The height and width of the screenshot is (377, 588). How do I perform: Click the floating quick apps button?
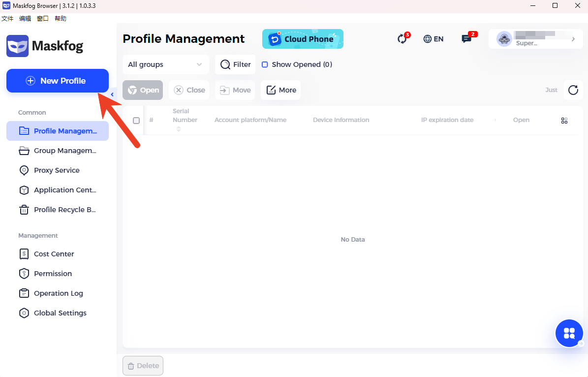pyautogui.click(x=569, y=333)
